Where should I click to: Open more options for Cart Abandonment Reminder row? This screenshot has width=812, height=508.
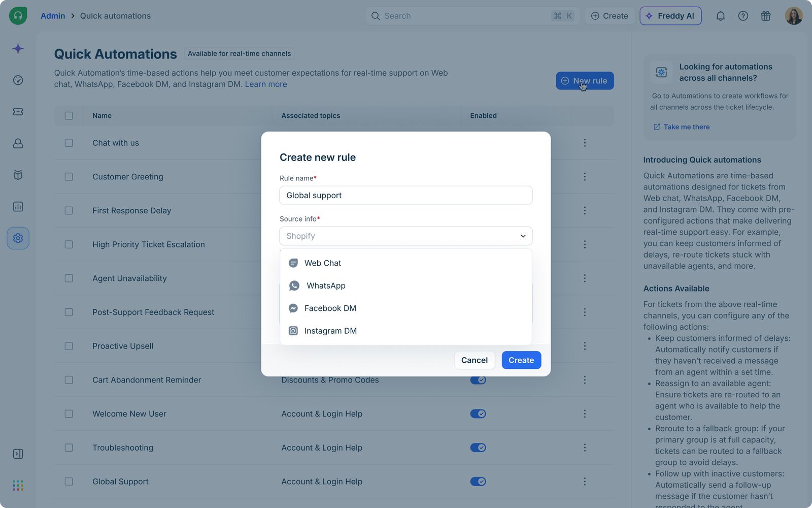585,380
